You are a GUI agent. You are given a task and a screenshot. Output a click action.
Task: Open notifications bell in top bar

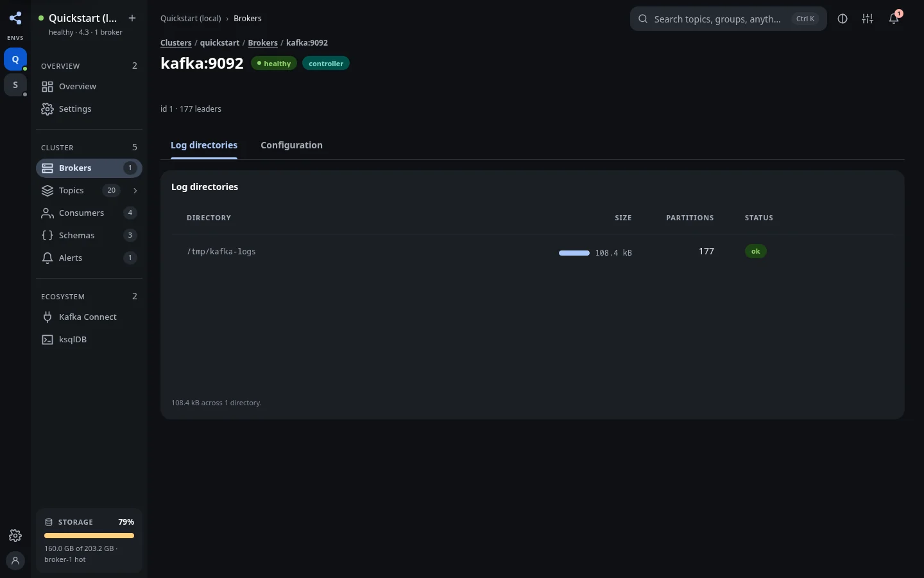[894, 19]
